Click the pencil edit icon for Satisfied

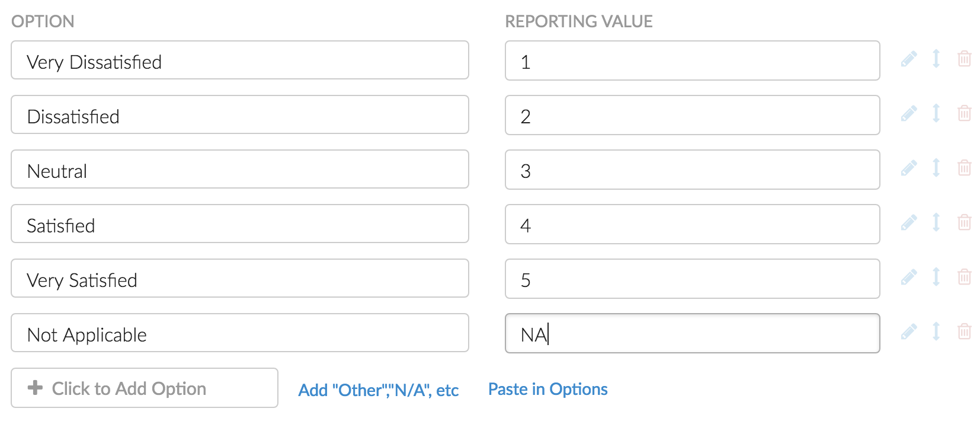(x=909, y=222)
